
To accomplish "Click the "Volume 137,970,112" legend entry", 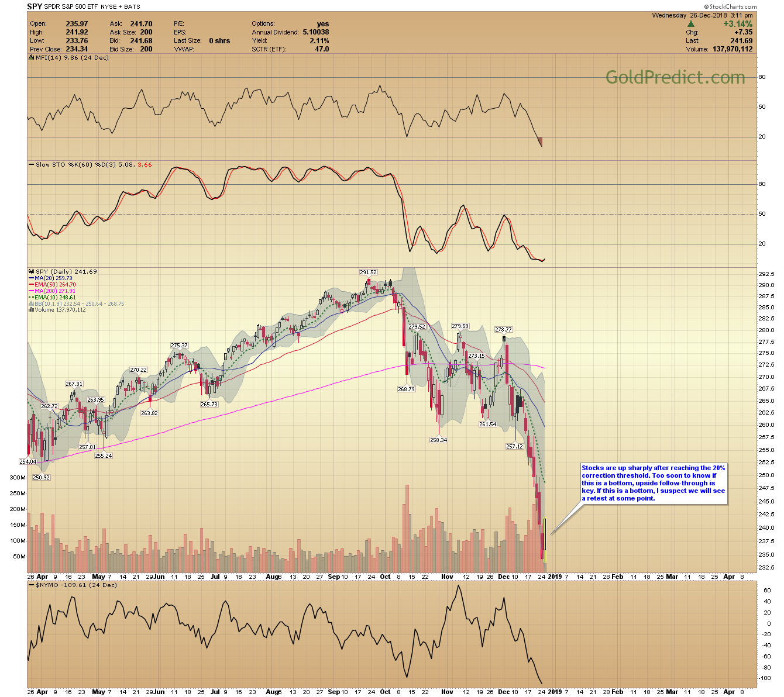I will (x=57, y=310).
